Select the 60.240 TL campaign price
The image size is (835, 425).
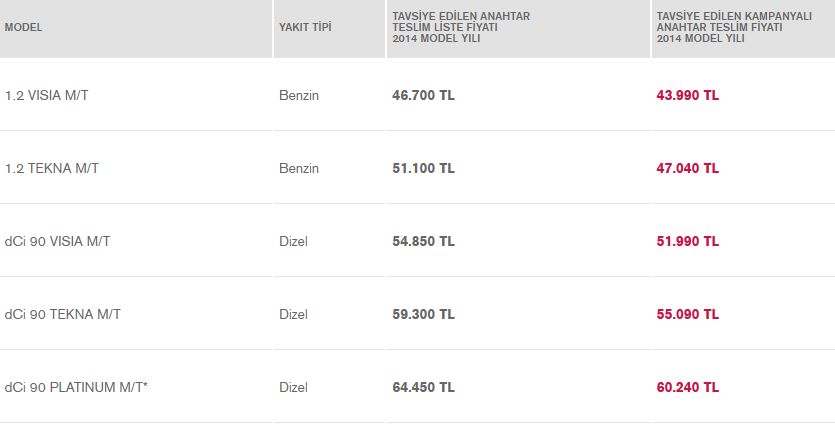click(687, 387)
